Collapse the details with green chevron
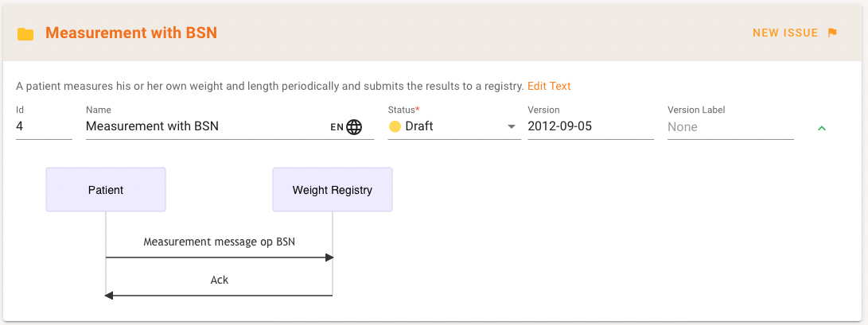868x325 pixels. coord(822,128)
